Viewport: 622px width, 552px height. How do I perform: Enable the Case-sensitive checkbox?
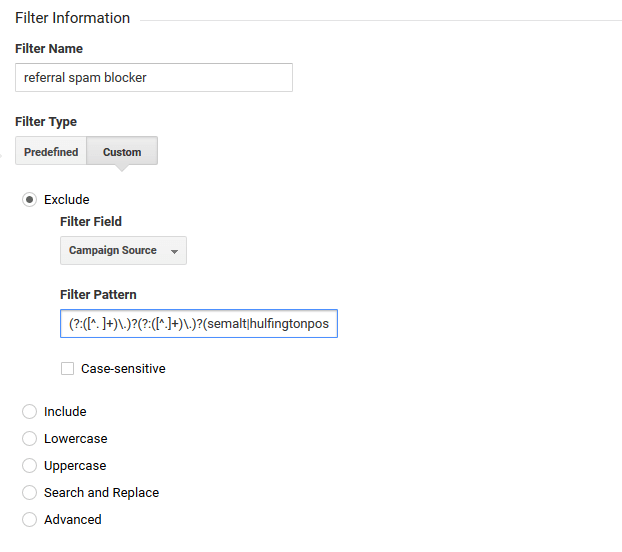click(x=67, y=368)
